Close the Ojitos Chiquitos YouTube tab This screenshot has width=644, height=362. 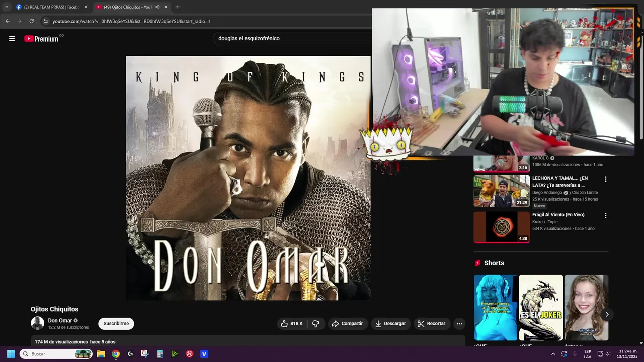click(166, 7)
